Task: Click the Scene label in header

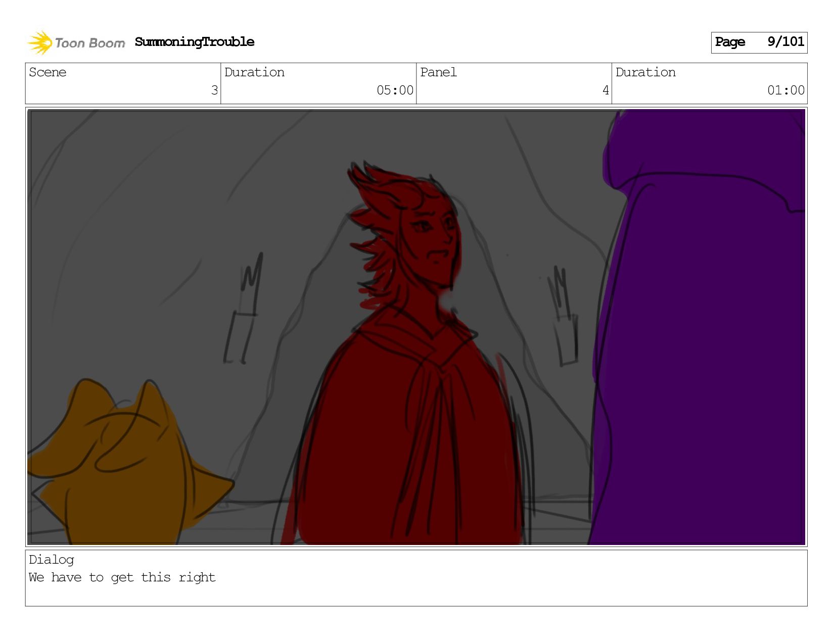Action: pyautogui.click(x=48, y=72)
